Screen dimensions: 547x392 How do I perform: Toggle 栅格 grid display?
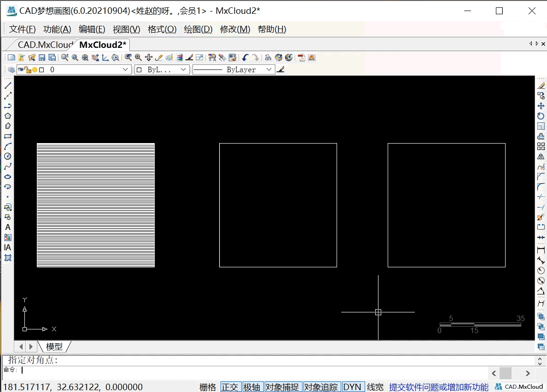click(208, 387)
